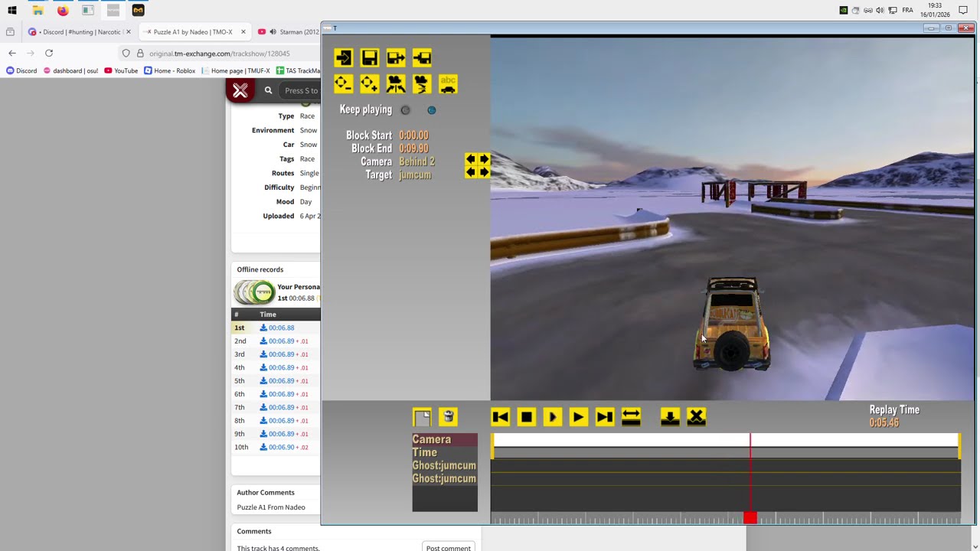Viewport: 980px width, 551px height.
Task: Close the Discord browser tab
Action: 128,32
